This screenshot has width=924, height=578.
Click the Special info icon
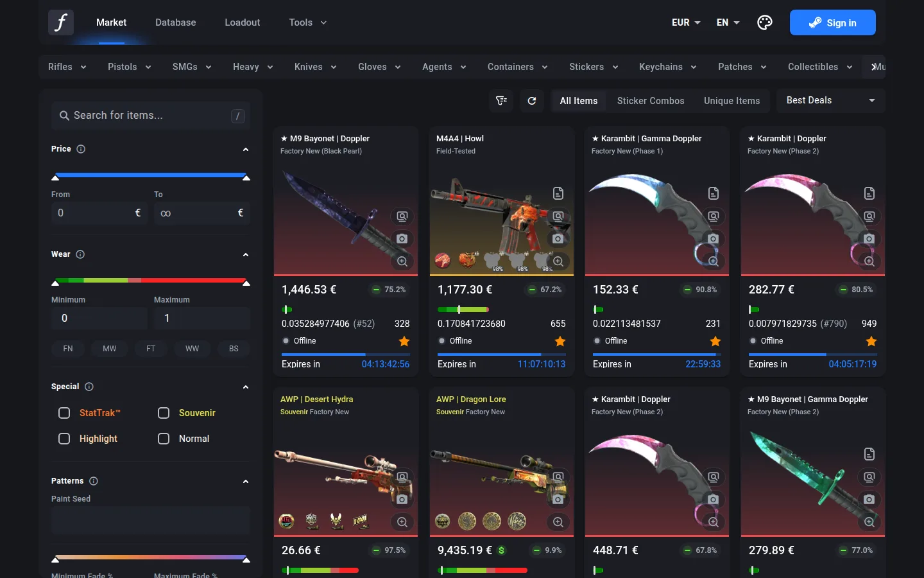89,387
